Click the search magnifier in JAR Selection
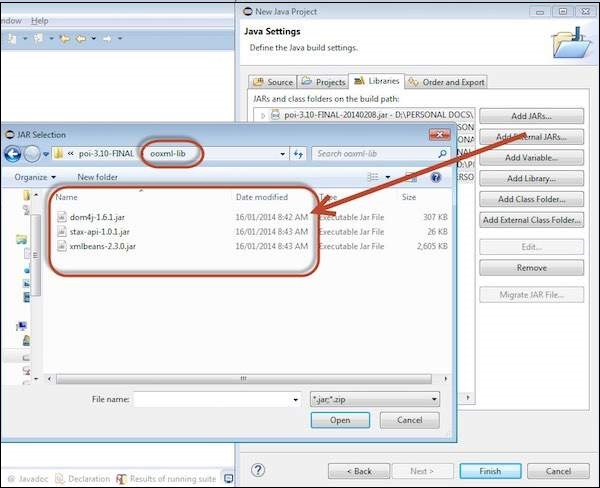The width and height of the screenshot is (600, 488). point(442,154)
